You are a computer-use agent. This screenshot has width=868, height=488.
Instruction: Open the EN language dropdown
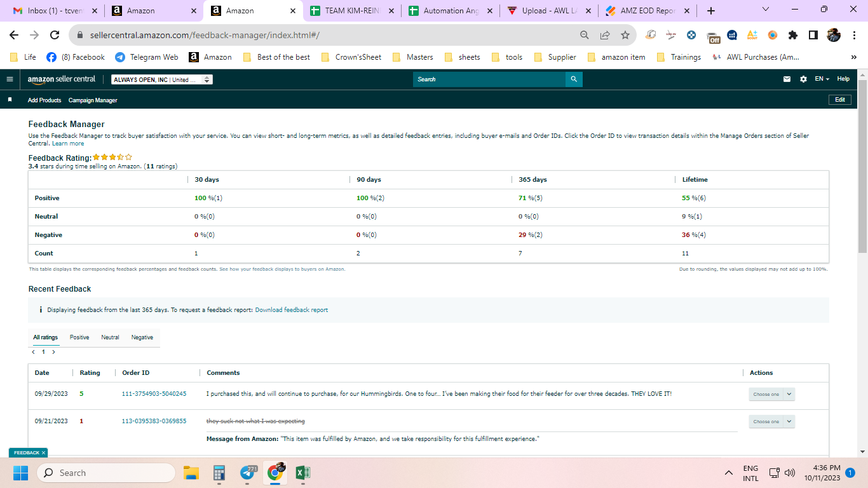pyautogui.click(x=822, y=79)
